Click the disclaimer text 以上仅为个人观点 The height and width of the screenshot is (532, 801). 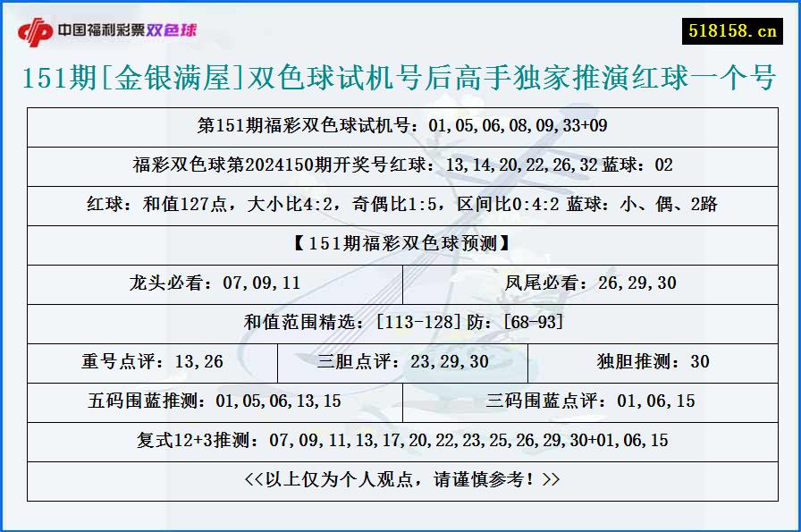click(400, 478)
